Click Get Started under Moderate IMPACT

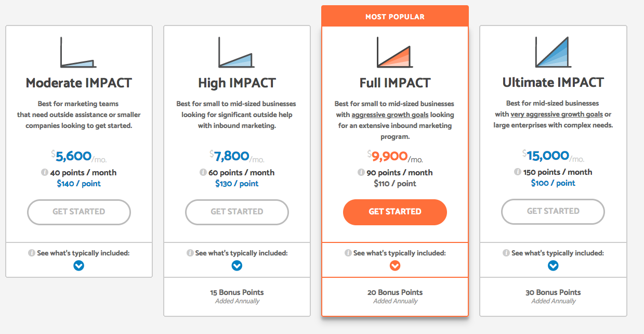(x=78, y=212)
